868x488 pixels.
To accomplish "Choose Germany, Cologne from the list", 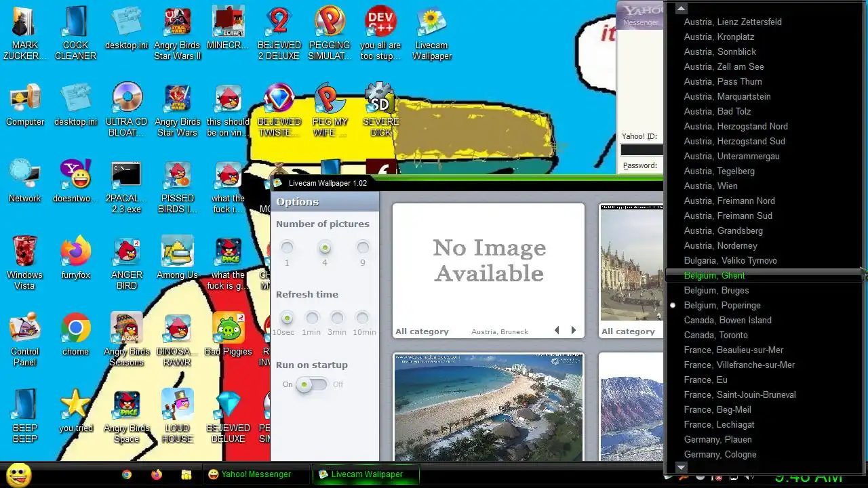I will (764, 454).
